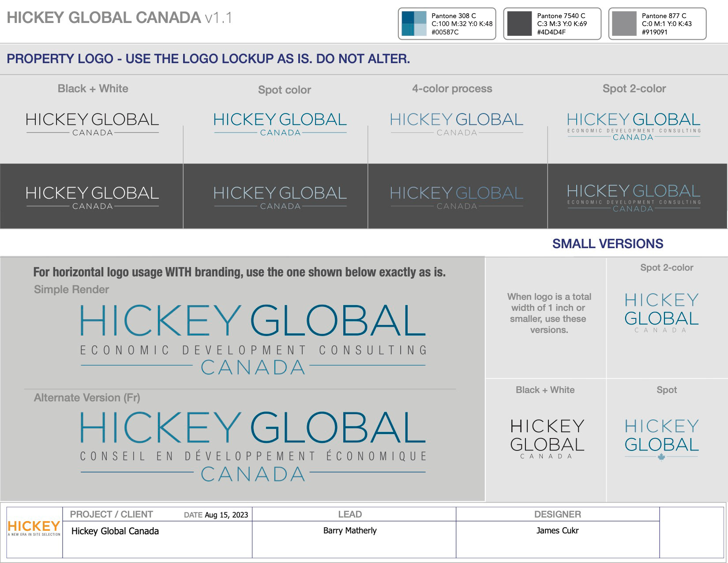Click the 'James Cukr' name
Image resolution: width=728 pixels, height=563 pixels.
(557, 531)
